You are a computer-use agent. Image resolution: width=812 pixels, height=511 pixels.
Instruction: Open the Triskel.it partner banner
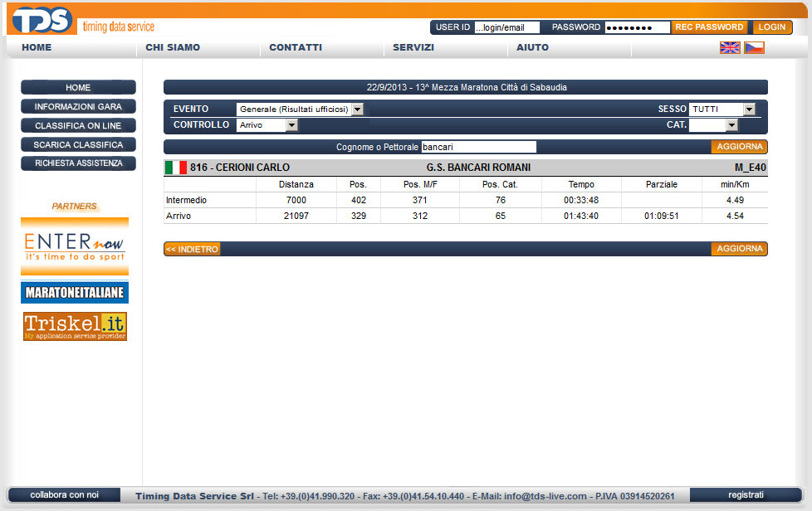point(75,326)
